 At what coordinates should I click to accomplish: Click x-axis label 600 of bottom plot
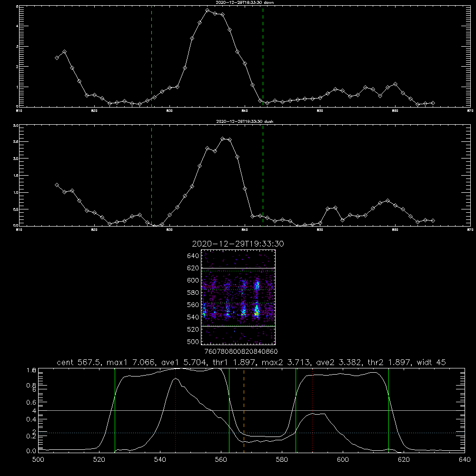click(x=343, y=460)
